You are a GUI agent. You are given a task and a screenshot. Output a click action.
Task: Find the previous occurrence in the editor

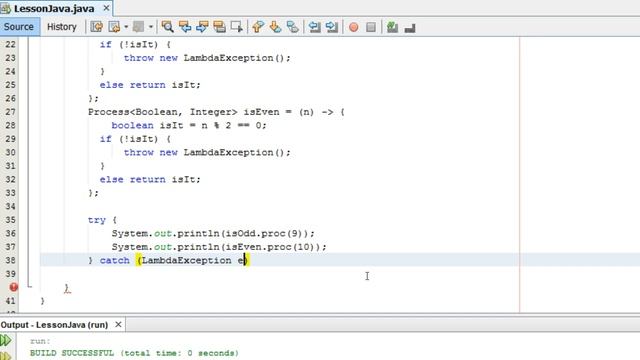pos(185,27)
